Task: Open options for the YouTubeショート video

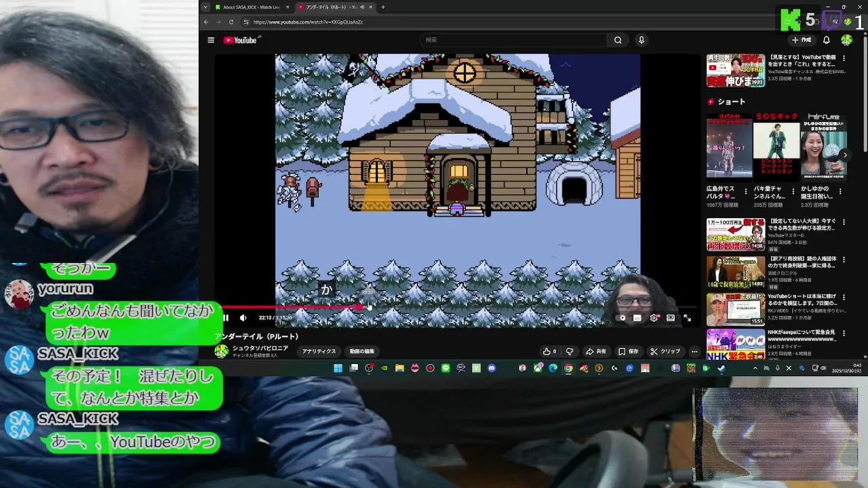Action: pyautogui.click(x=844, y=296)
